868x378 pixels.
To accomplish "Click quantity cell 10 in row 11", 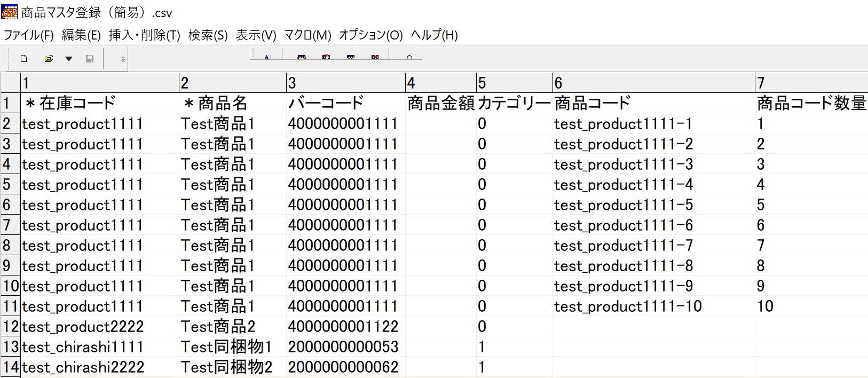I will pos(811,306).
